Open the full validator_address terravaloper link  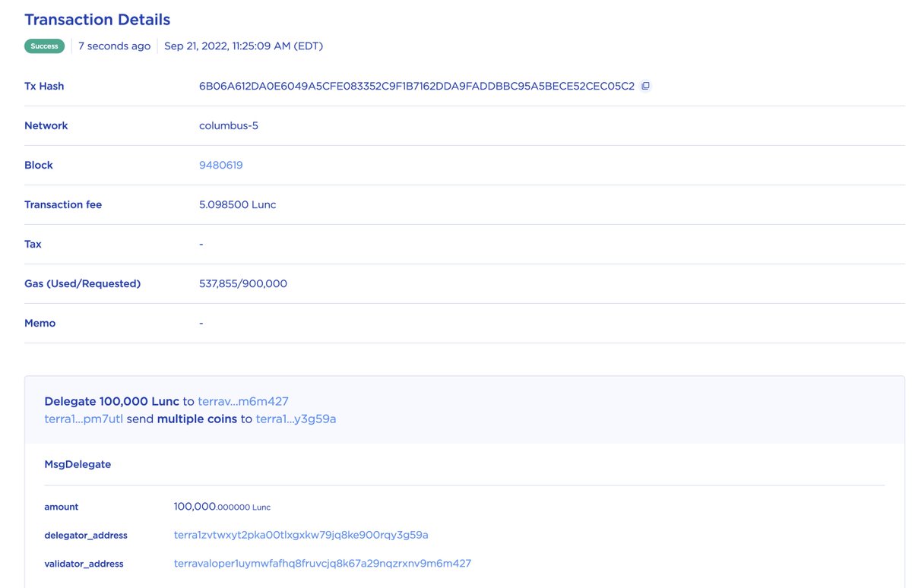322,564
